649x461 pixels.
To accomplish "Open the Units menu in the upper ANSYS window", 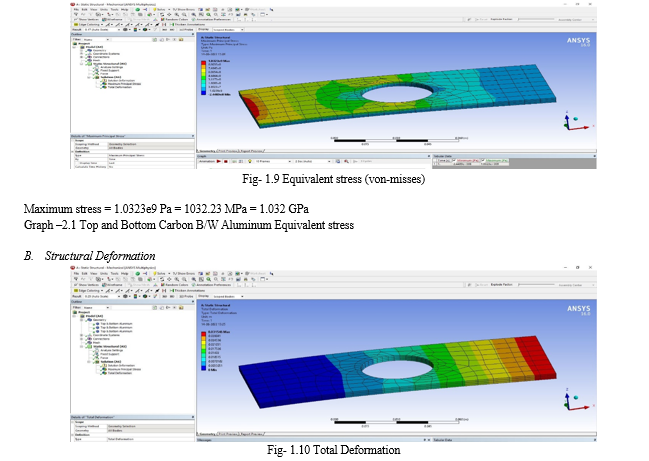I will [103, 10].
